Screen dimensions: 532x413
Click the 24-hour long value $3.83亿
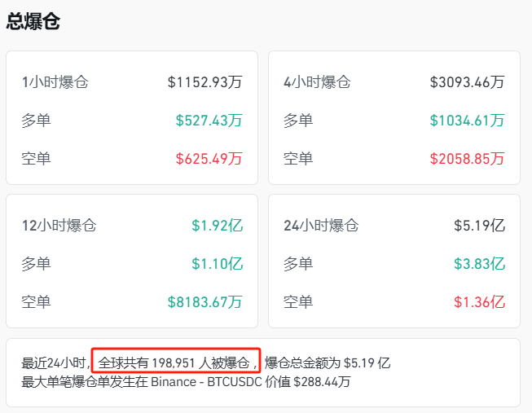[x=480, y=263]
